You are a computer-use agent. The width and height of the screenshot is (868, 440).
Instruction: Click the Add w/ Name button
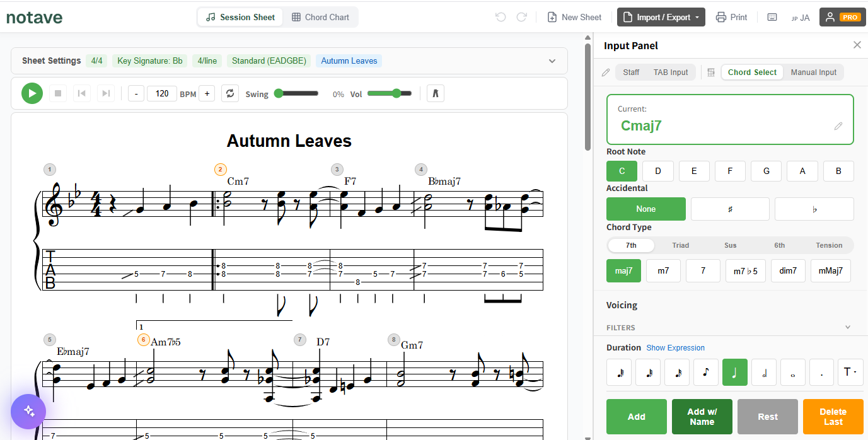click(702, 417)
